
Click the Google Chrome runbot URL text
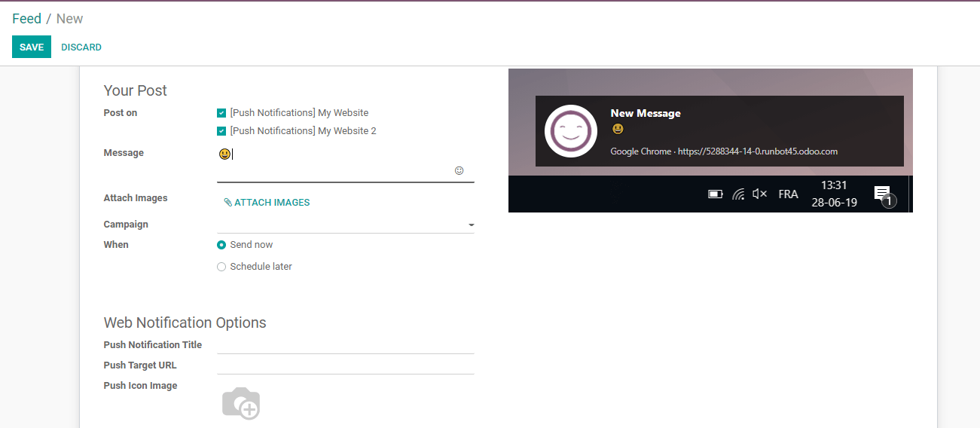(x=724, y=151)
